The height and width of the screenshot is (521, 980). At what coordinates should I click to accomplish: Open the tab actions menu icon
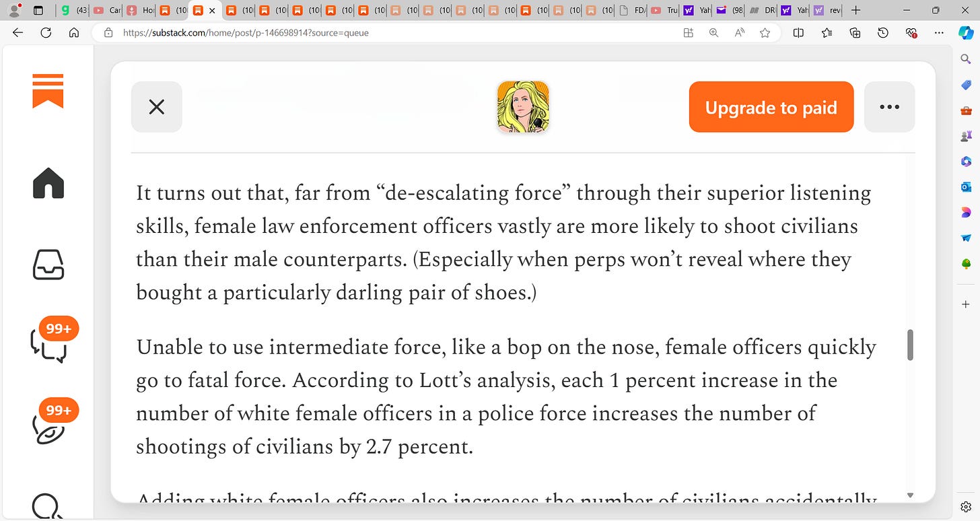pyautogui.click(x=38, y=10)
